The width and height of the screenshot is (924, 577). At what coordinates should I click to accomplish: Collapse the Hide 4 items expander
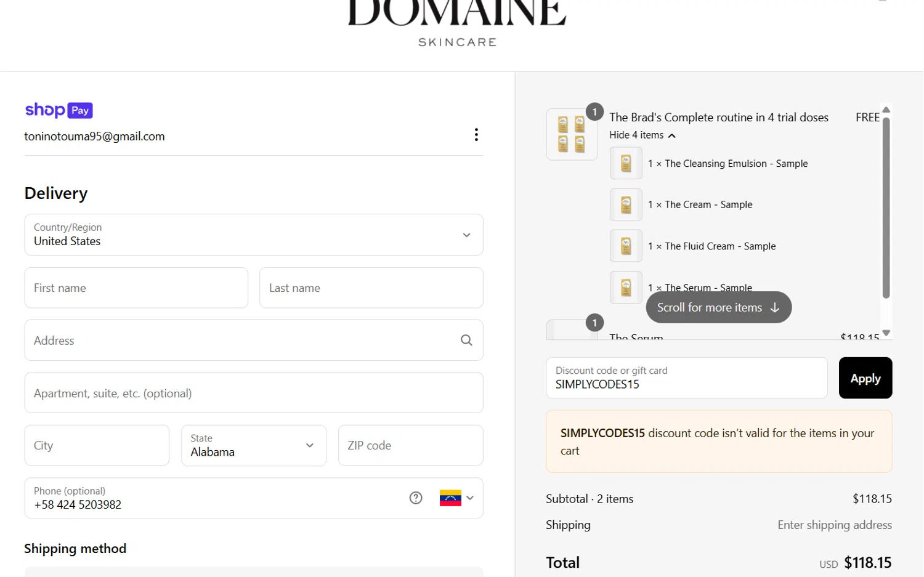click(x=642, y=135)
